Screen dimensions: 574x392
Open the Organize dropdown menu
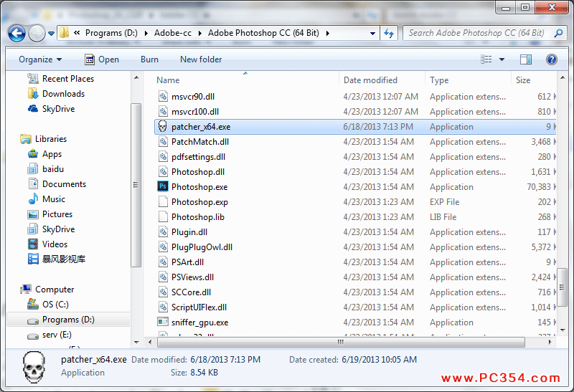tap(40, 59)
